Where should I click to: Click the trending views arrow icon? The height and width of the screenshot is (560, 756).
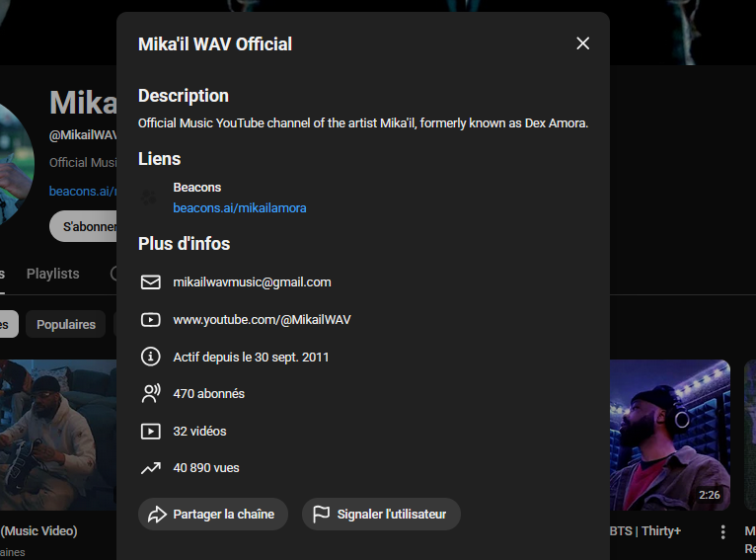pos(150,468)
